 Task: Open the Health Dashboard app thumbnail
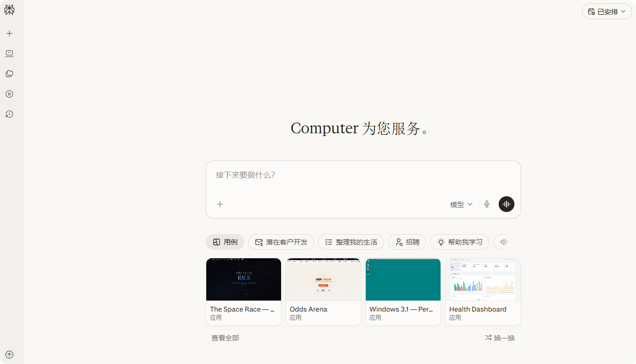coord(482,279)
